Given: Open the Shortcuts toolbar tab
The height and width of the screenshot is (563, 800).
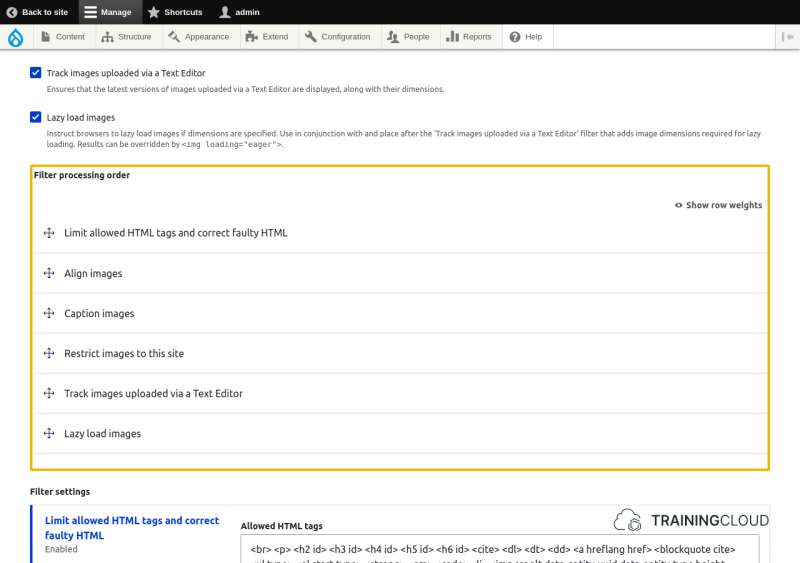Looking at the screenshot, I should coord(177,12).
